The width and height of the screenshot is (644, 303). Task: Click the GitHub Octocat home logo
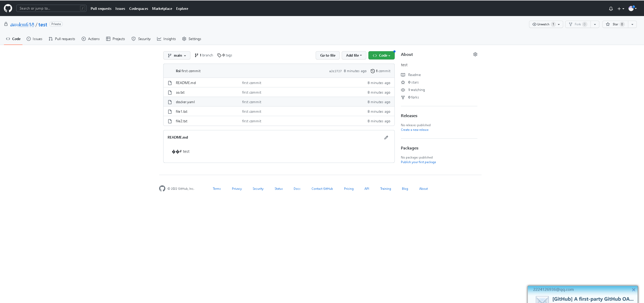(8, 8)
